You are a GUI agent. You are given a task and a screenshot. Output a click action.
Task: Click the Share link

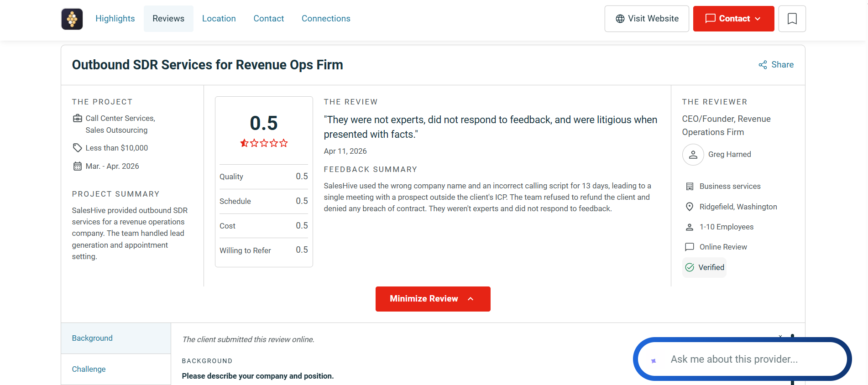776,65
